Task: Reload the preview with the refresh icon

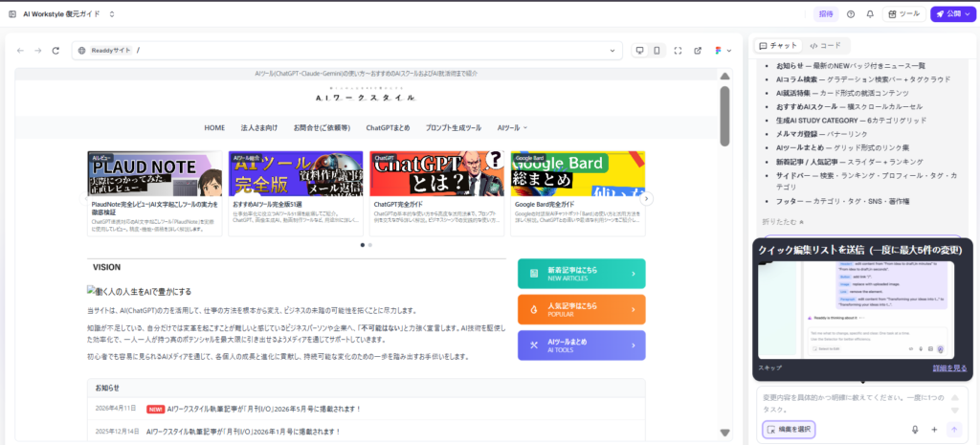Action: pyautogui.click(x=56, y=50)
